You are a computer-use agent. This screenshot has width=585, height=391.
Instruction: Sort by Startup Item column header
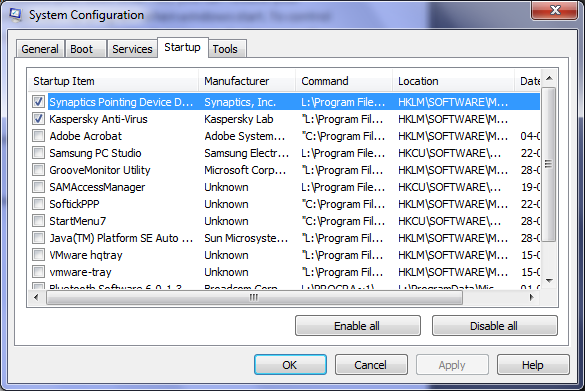[x=113, y=81]
